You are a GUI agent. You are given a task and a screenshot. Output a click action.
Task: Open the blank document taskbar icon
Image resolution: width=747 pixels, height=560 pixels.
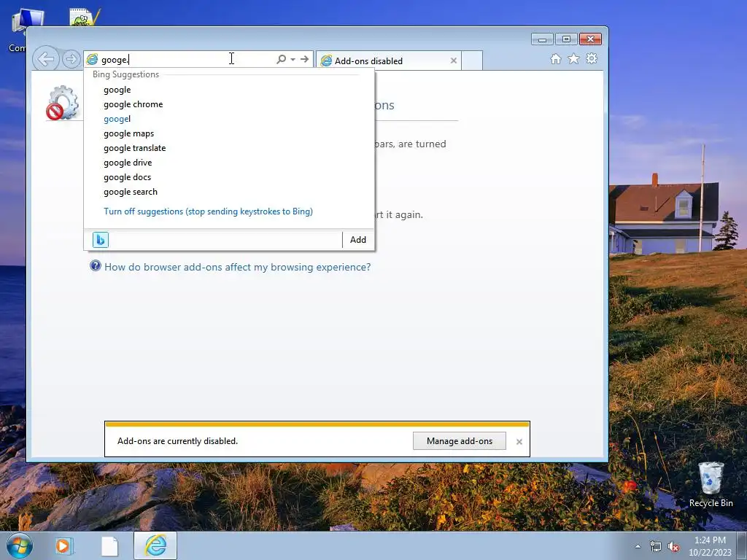coord(109,545)
